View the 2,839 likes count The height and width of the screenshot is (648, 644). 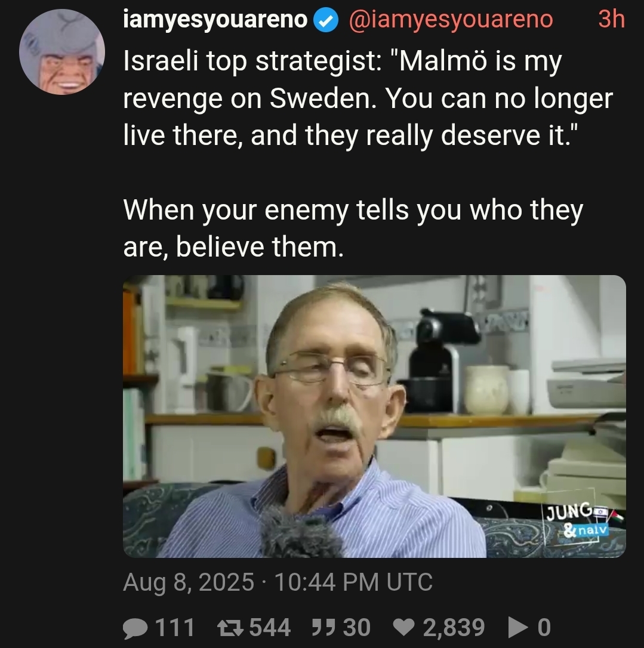454,628
